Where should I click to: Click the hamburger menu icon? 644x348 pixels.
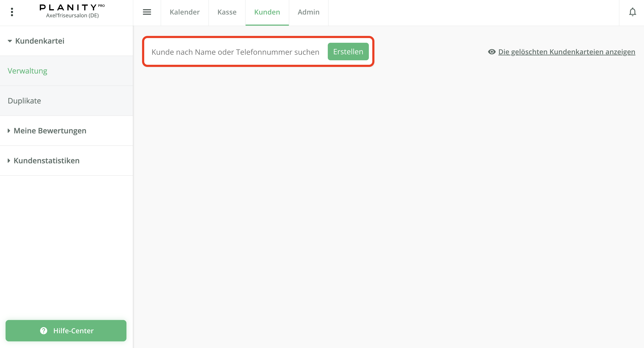[x=147, y=12]
